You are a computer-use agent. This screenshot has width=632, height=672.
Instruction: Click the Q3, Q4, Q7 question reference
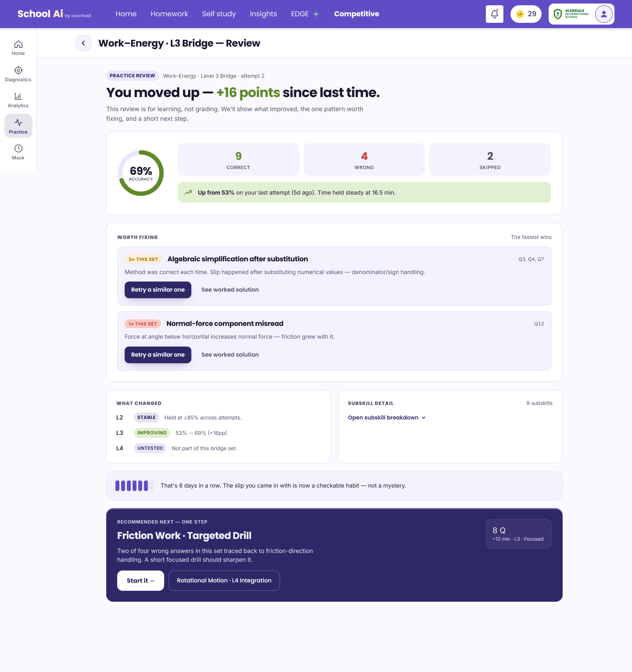[x=531, y=259]
